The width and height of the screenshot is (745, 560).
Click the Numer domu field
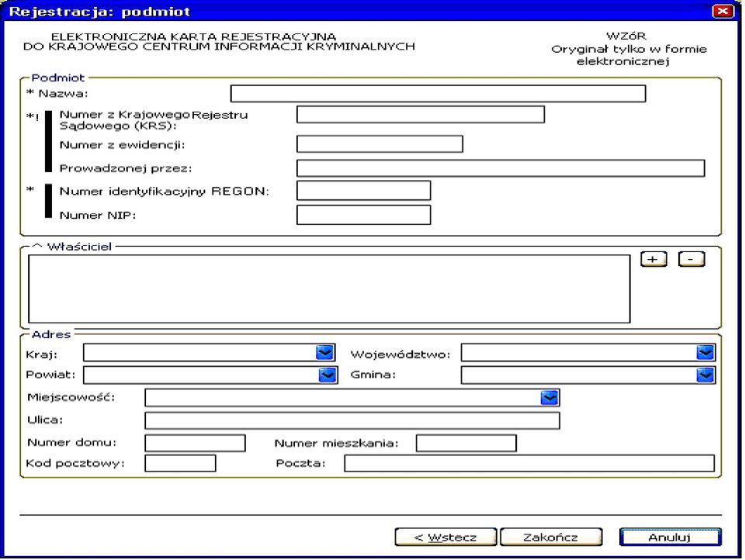(x=196, y=443)
